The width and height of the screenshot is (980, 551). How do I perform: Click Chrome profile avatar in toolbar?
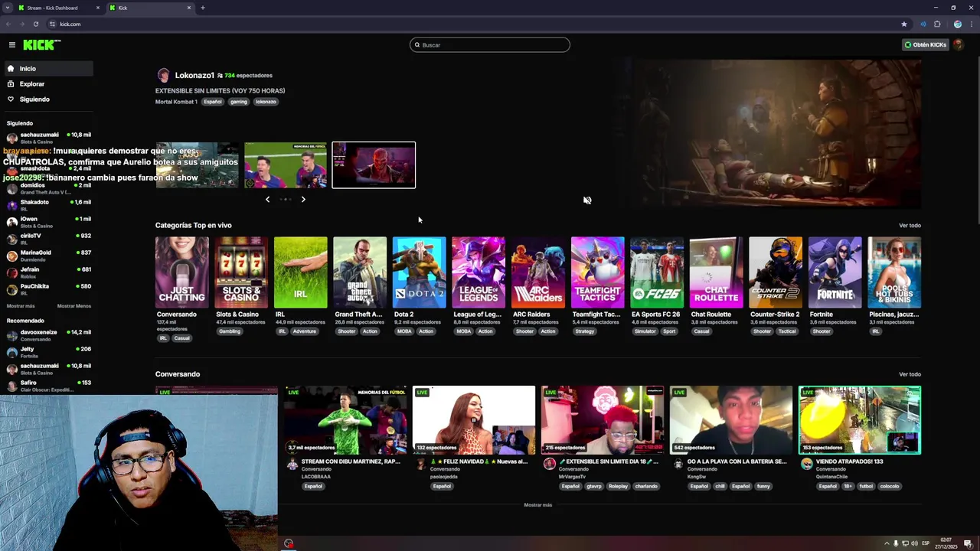coord(957,24)
